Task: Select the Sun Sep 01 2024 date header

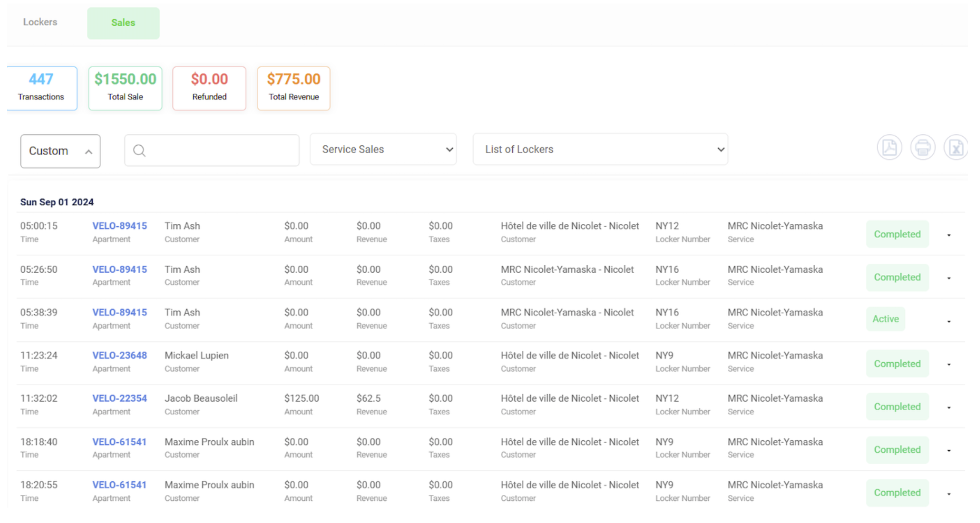Action: [x=57, y=202]
